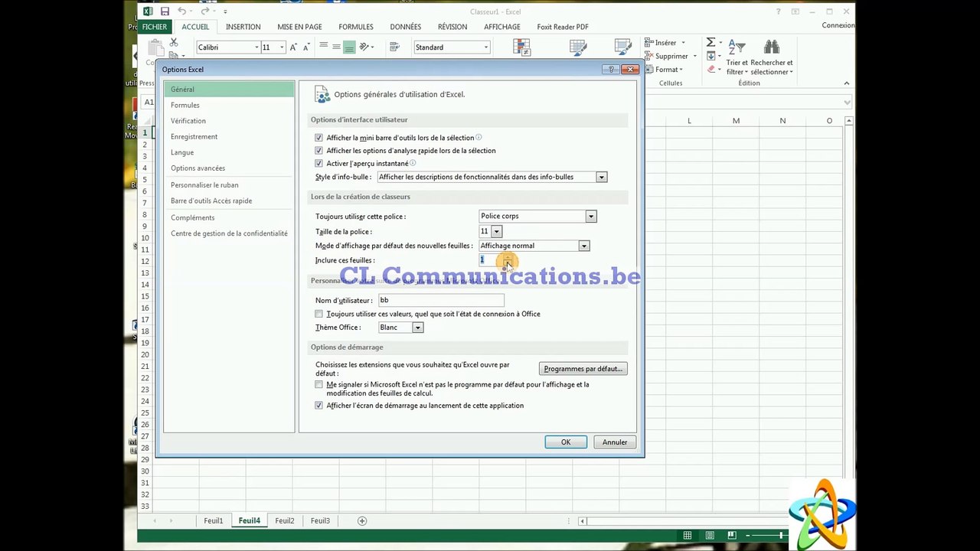
Task: Click the Fill down icon
Action: coord(710,56)
